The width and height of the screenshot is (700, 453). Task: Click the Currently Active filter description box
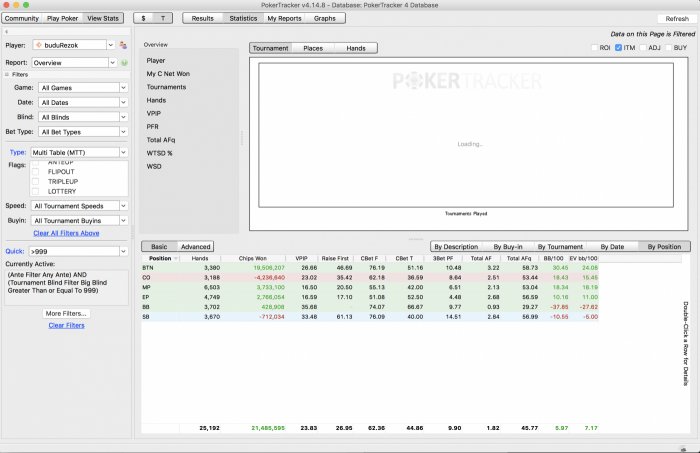pyautogui.click(x=67, y=287)
